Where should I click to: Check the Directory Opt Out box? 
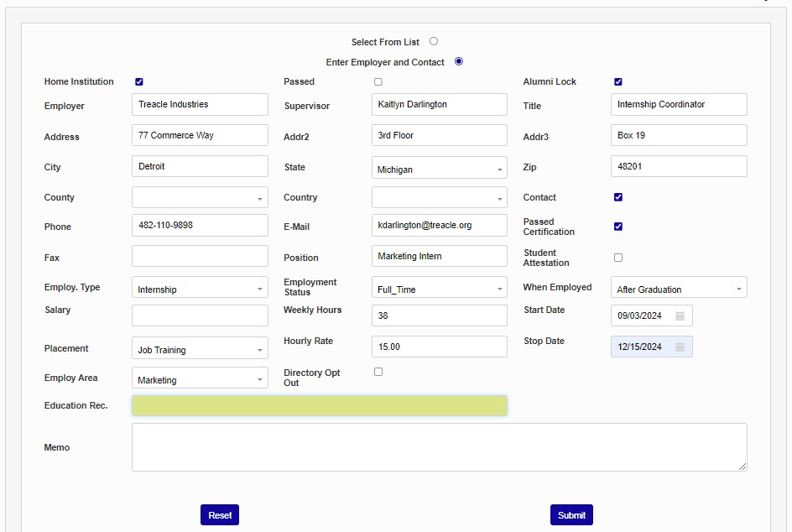(378, 372)
